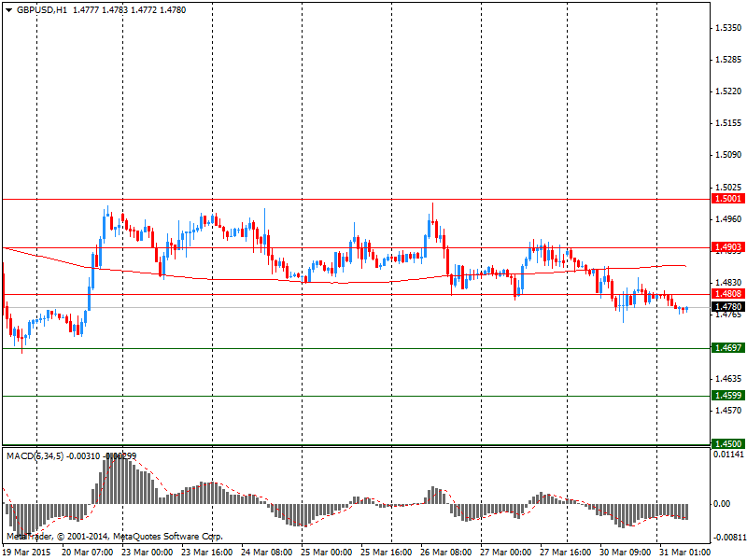Select the 1.4808 red price level label

728,294
